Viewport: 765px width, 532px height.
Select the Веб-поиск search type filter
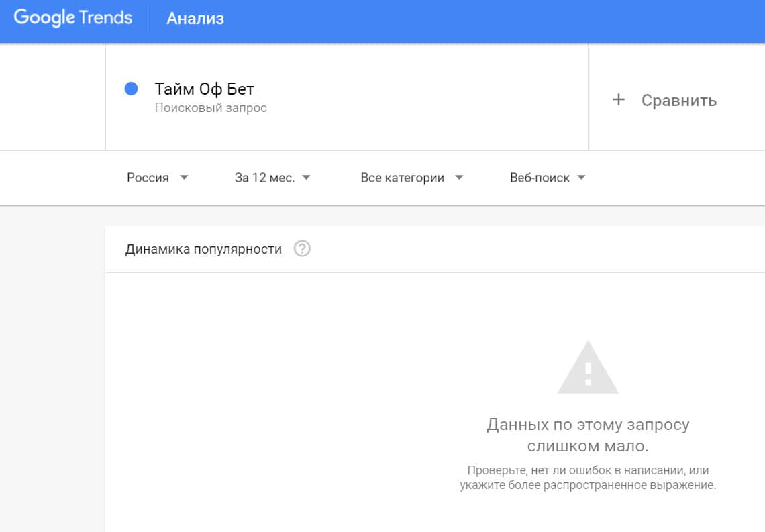pyautogui.click(x=540, y=178)
